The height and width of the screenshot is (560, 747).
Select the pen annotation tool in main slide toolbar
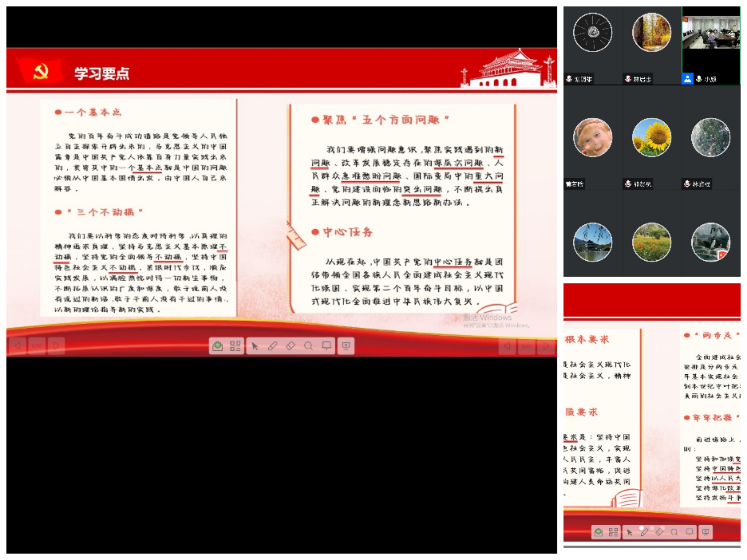coord(273,346)
